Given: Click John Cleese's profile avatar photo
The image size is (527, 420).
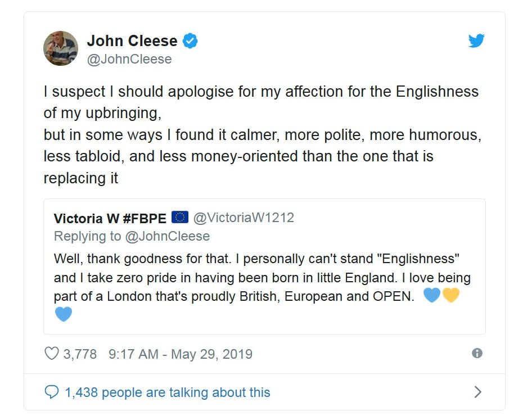Looking at the screenshot, I should [61, 48].
